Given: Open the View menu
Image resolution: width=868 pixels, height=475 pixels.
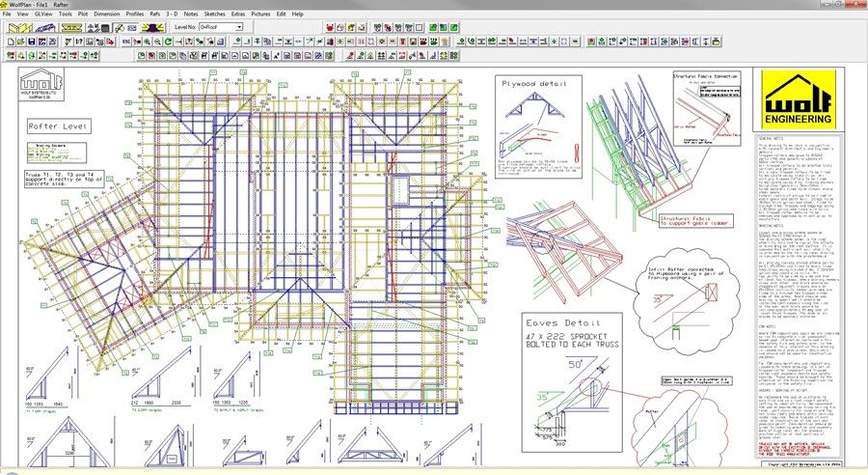Looking at the screenshot, I should point(23,14).
